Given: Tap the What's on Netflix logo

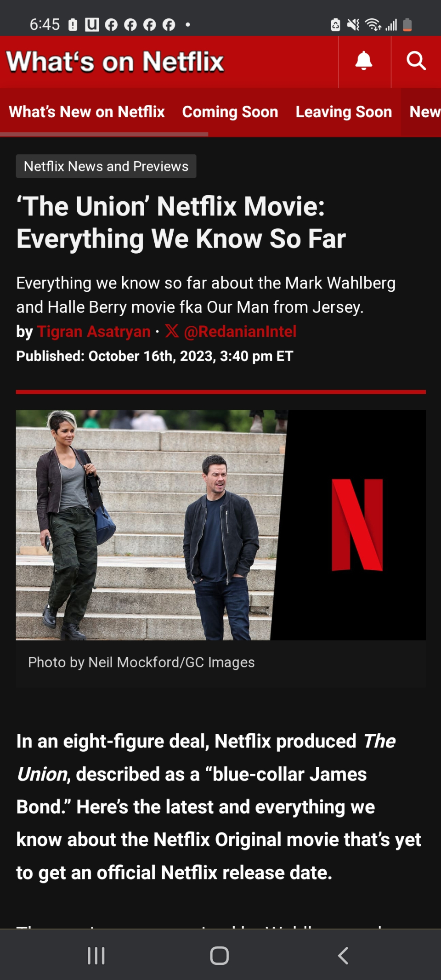Looking at the screenshot, I should tap(115, 62).
